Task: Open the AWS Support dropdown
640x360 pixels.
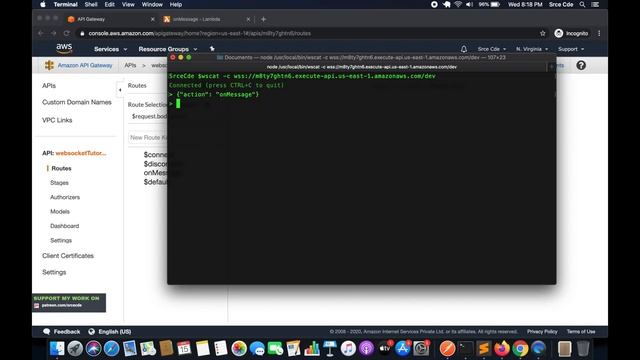Action: [571, 49]
